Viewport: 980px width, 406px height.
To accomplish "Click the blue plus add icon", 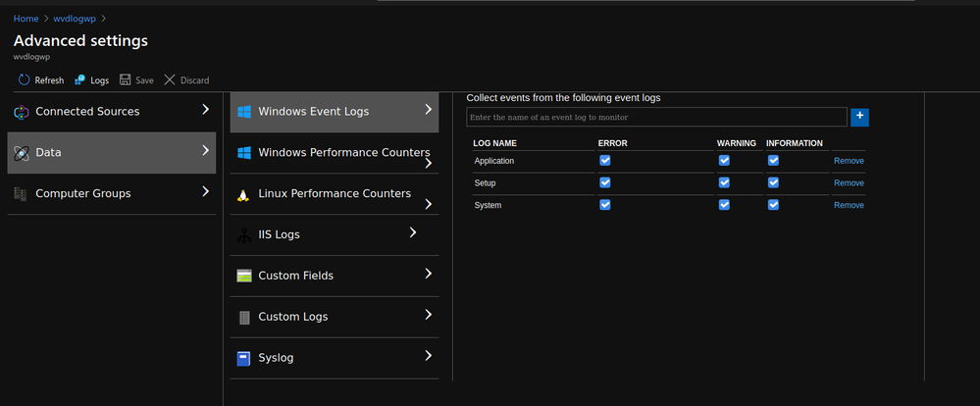I will [x=860, y=118].
